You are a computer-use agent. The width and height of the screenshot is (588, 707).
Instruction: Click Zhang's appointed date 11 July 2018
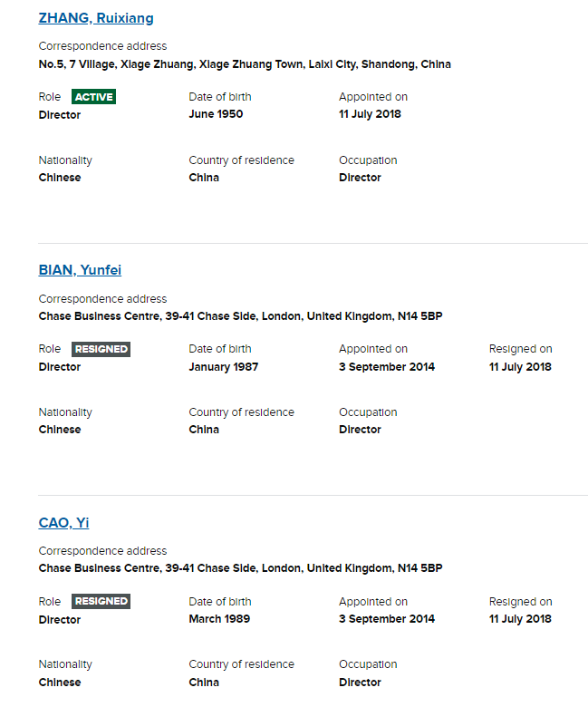tap(370, 114)
